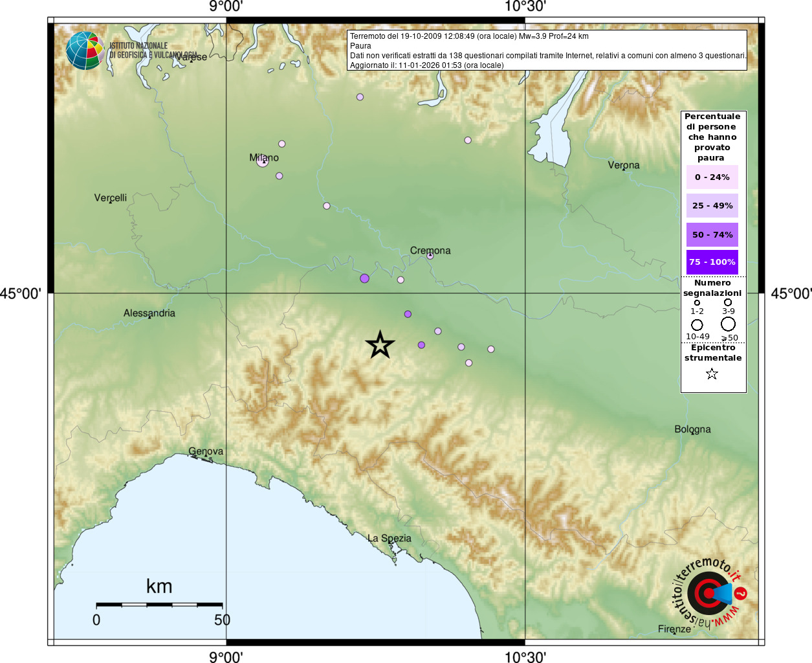Click the INGV globe logo

85,51
